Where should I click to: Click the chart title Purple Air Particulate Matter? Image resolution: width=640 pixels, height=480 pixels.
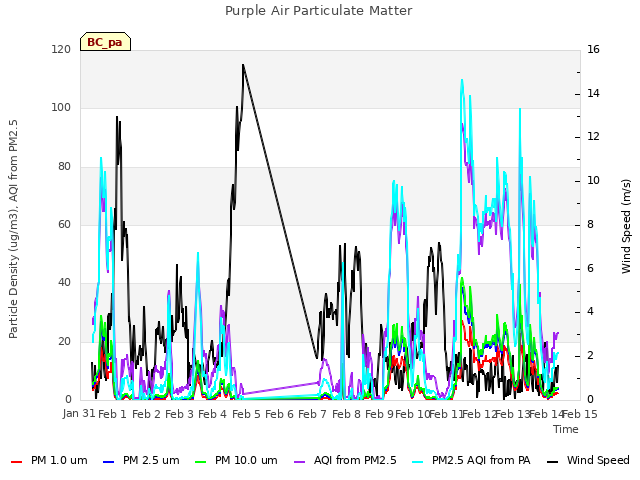(x=319, y=10)
